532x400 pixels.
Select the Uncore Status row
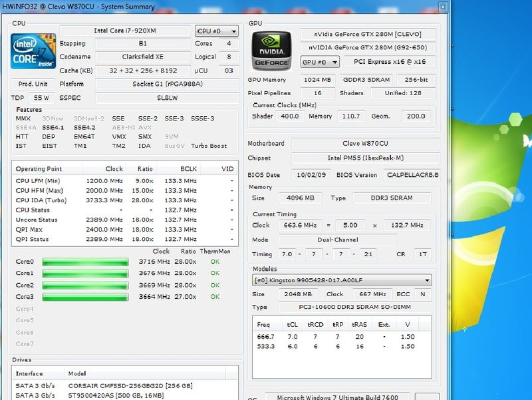124,220
